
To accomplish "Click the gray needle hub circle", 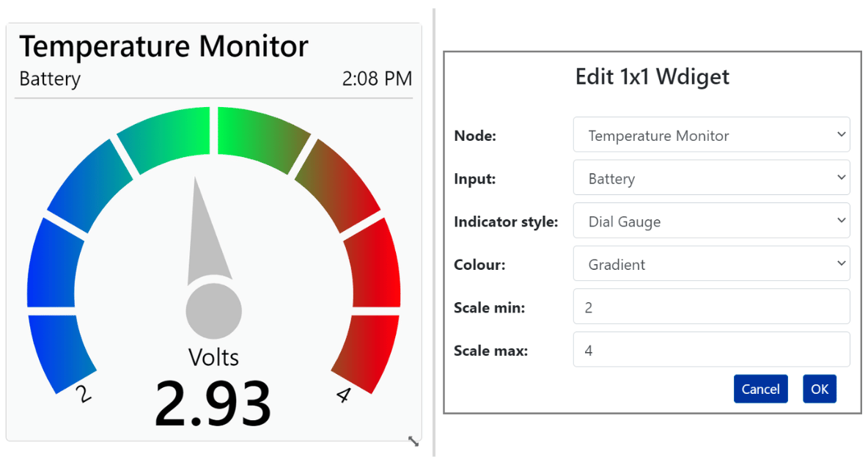I will click(x=213, y=311).
